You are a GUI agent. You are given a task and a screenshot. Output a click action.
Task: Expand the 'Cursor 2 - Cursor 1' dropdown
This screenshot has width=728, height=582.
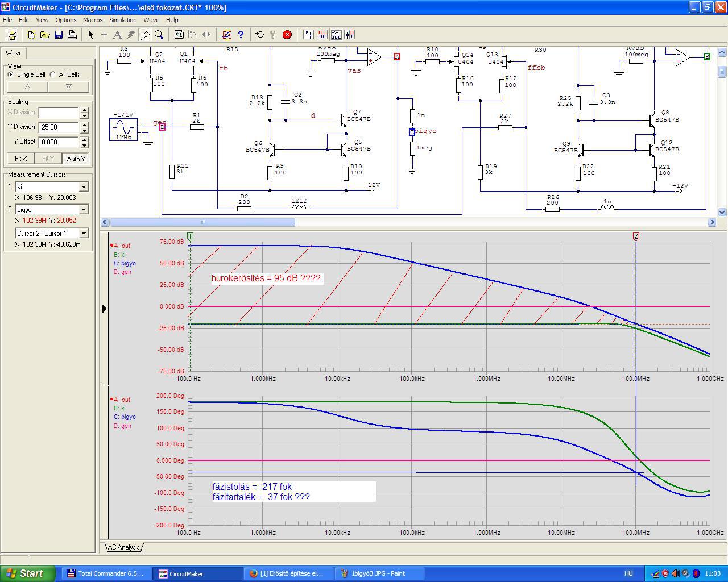pos(84,234)
